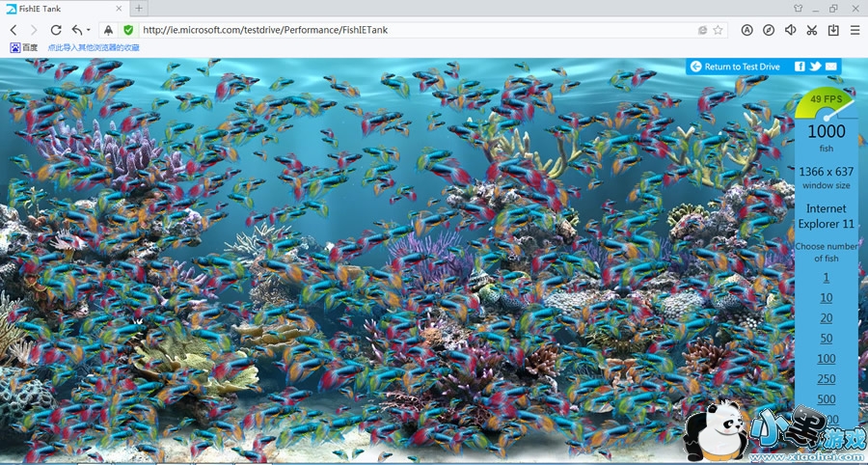The height and width of the screenshot is (465, 868).
Task: Set fish count to 10
Action: [x=826, y=298]
